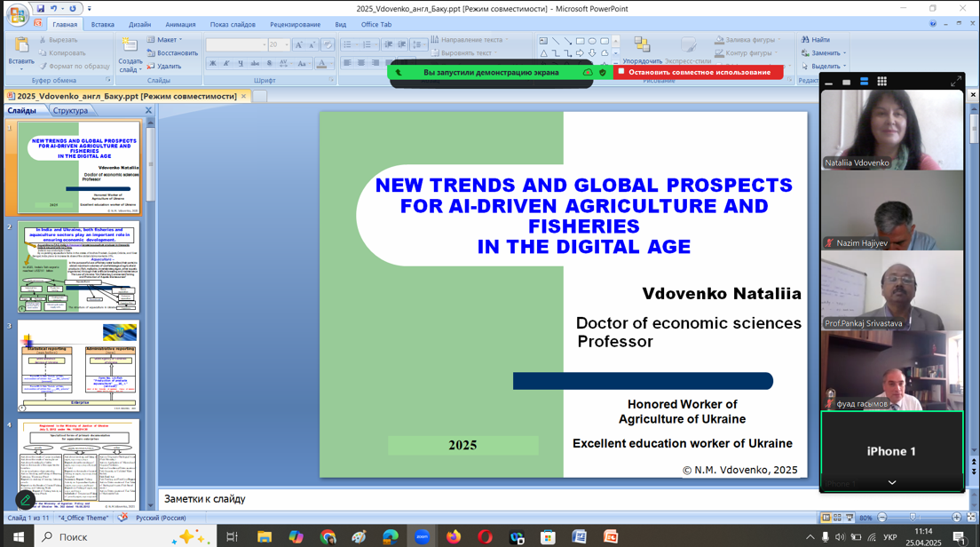Switch to Structure (Структура) pane tab
The width and height of the screenshot is (980, 547).
point(70,111)
